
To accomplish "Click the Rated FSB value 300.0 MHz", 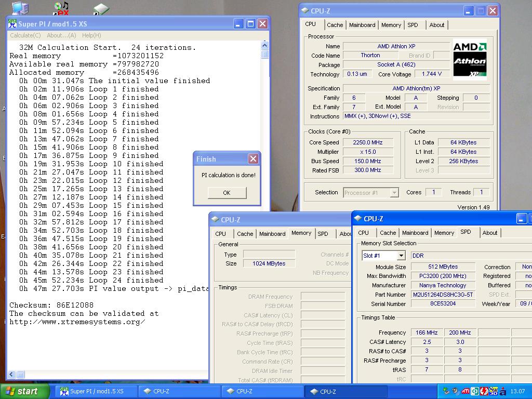I will [368, 170].
